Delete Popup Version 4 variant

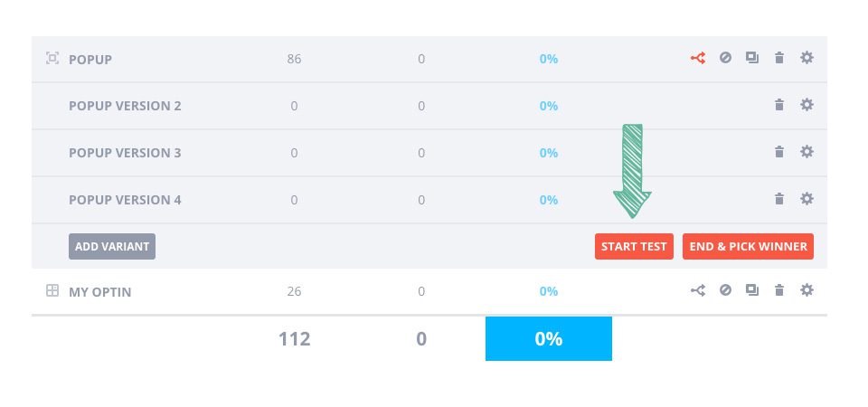tap(778, 200)
